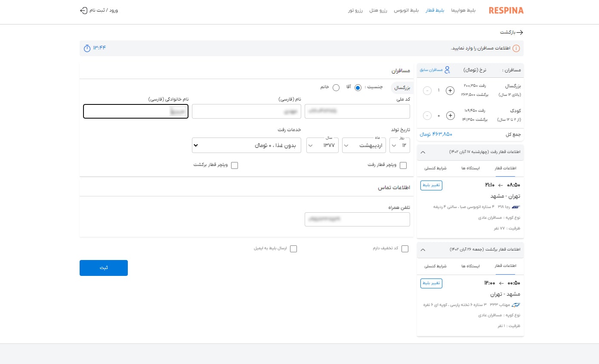The width and height of the screenshot is (599, 364).
Task: Enable send ticket to email checkbox
Action: click(293, 249)
